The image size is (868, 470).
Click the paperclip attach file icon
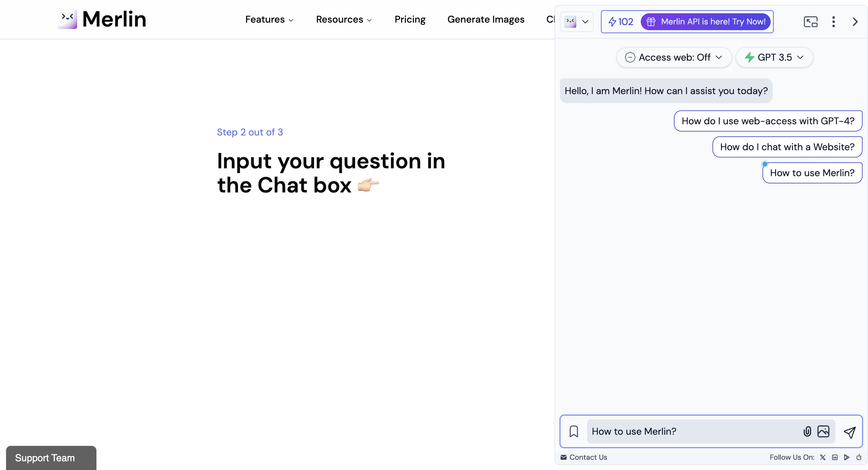click(x=807, y=432)
